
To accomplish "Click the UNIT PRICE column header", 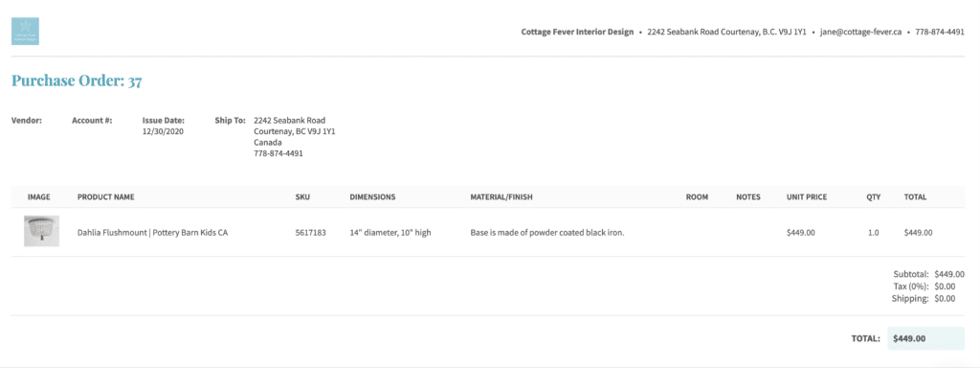I will point(806,197).
